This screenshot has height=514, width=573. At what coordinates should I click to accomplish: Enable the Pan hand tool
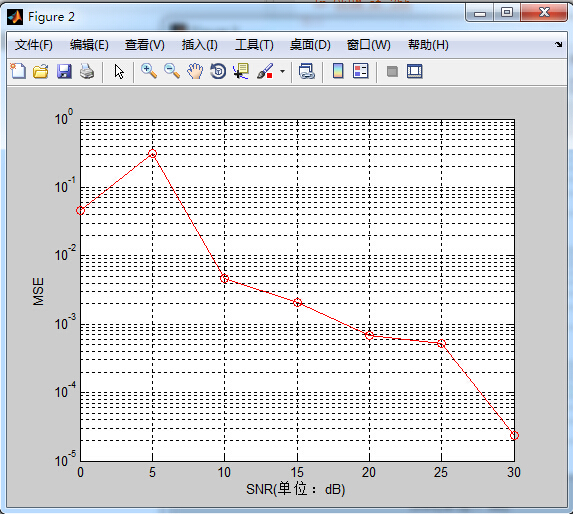195,71
